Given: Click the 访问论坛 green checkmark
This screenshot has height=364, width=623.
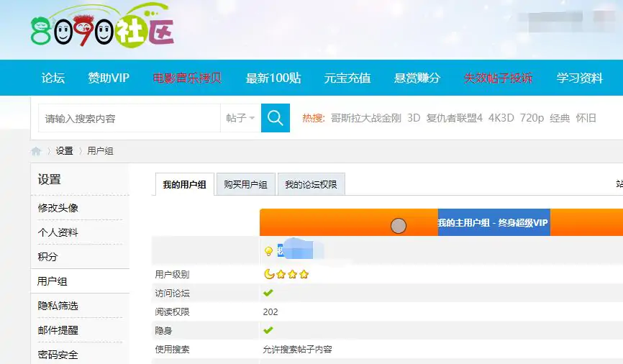Looking at the screenshot, I should point(268,293).
